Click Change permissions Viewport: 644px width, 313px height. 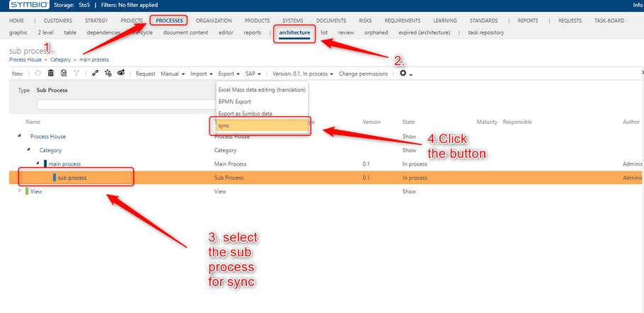363,74
